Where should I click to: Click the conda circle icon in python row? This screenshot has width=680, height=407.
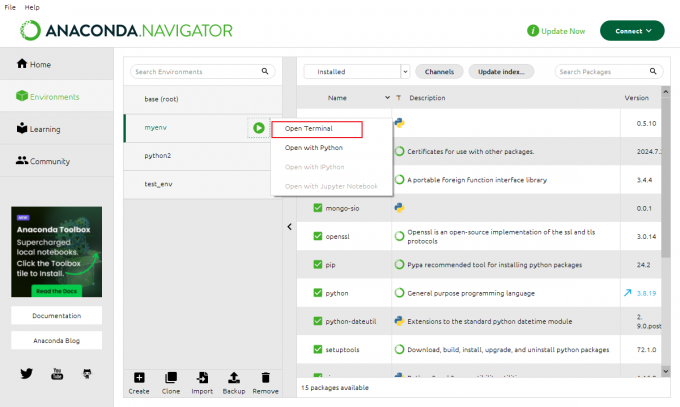tap(399, 293)
